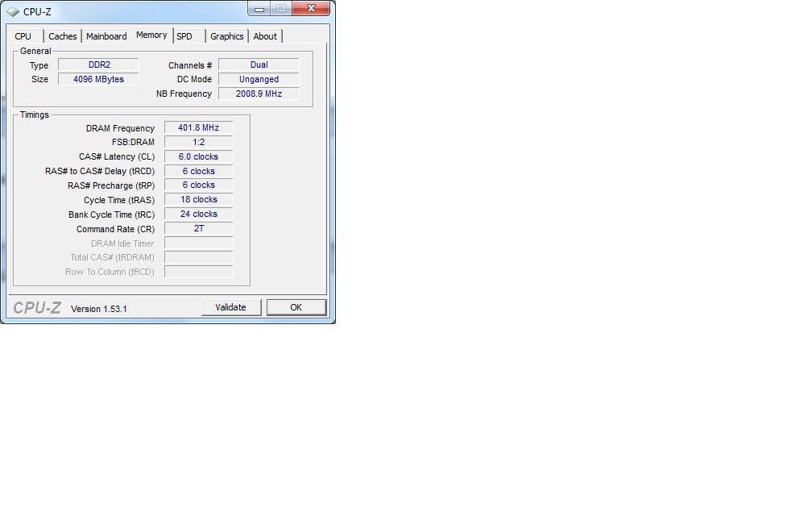Click the 1:2 FSB:DRAM ratio value
The height and width of the screenshot is (508, 812).
(x=199, y=142)
